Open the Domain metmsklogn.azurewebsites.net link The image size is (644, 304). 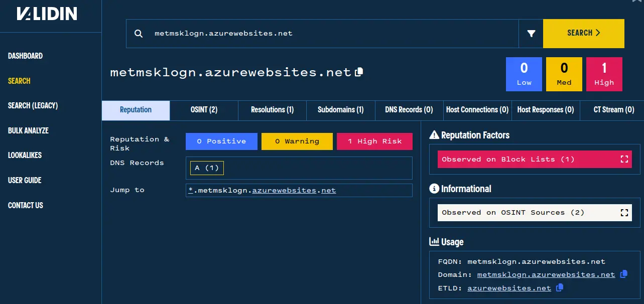(x=546, y=275)
